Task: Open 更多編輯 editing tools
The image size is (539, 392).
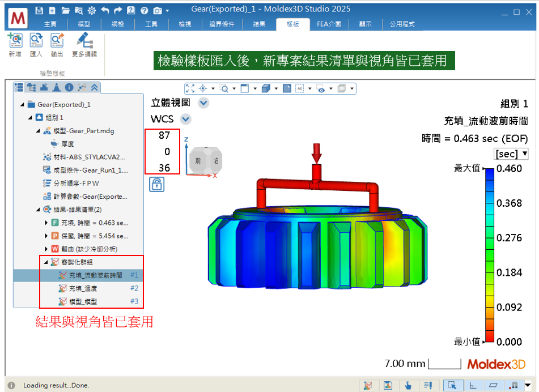Action: point(84,41)
